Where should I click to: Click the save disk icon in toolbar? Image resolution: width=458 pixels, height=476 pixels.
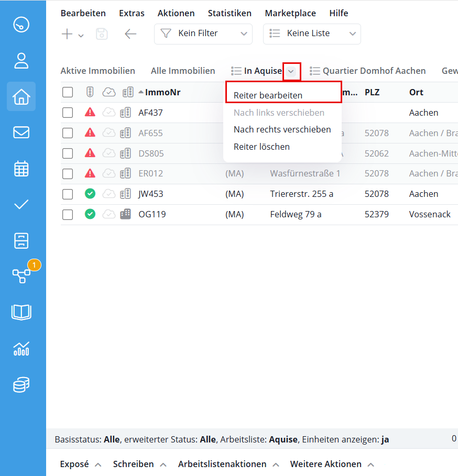pos(102,34)
